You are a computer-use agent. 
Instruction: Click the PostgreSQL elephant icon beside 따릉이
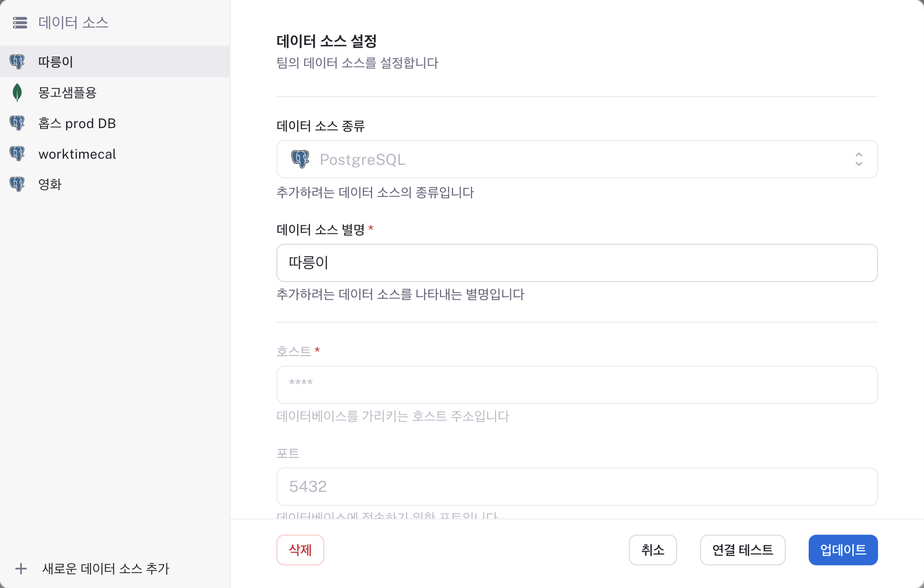click(17, 62)
